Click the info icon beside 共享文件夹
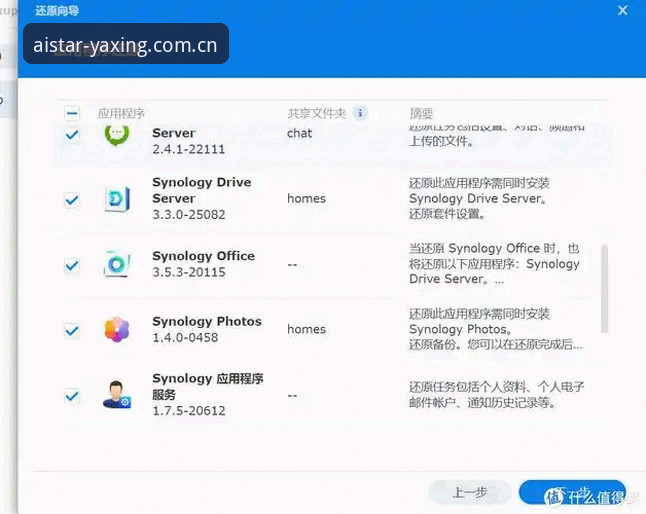The height and width of the screenshot is (514, 646). point(360,112)
